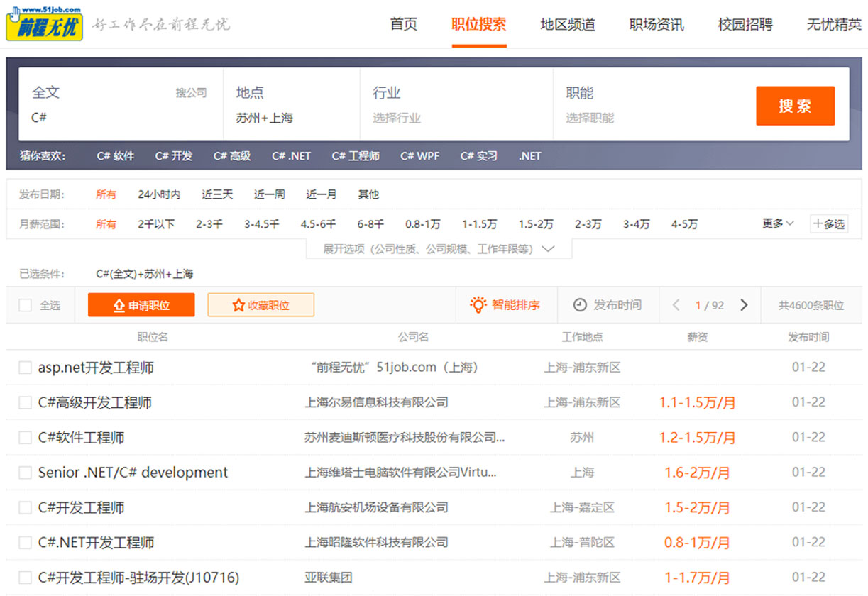Open 行业 industry selector
Screen dimensions: 868x596
[456, 104]
